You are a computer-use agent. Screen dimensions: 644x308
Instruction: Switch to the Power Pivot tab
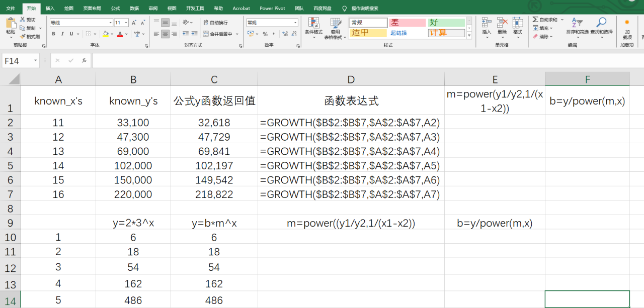click(273, 9)
